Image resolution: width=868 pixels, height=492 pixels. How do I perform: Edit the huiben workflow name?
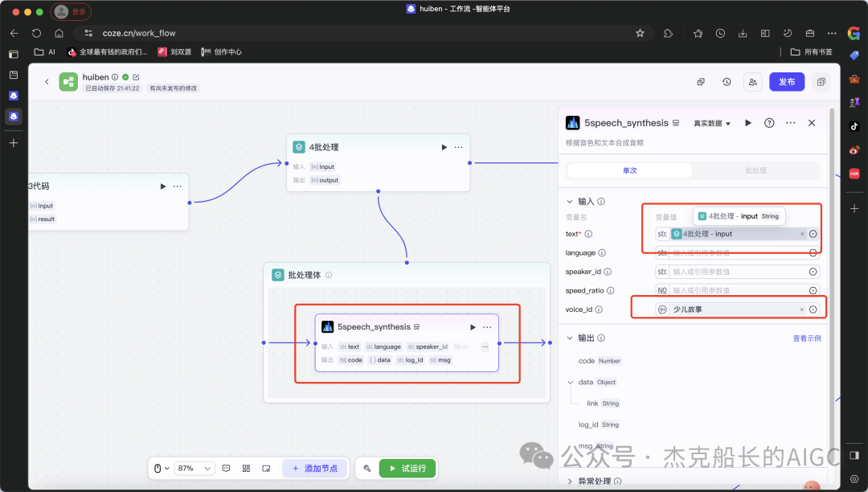click(x=136, y=77)
